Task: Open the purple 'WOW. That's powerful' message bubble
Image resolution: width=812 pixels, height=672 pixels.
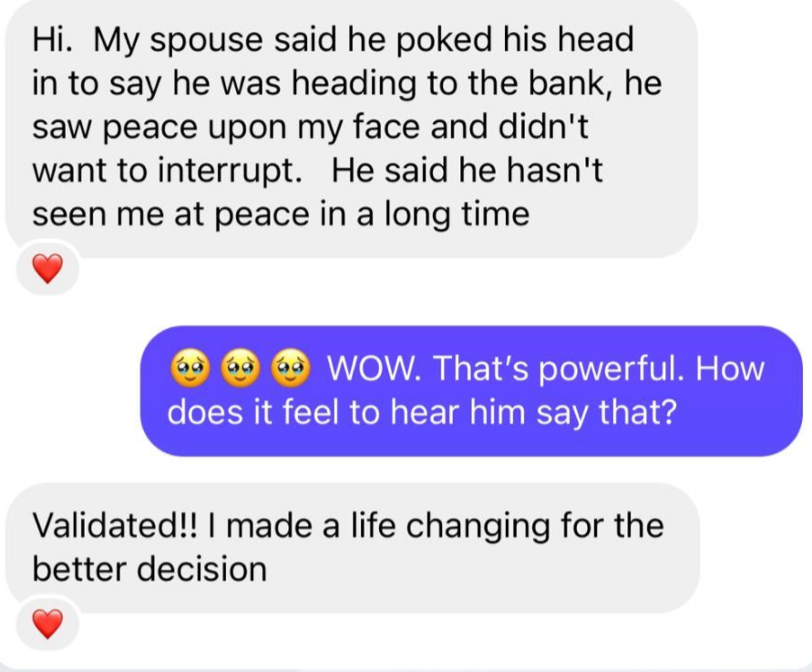Action: click(x=471, y=391)
